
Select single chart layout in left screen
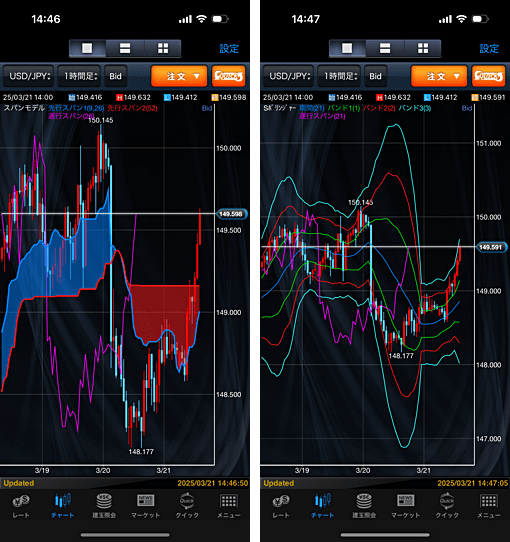[87, 48]
